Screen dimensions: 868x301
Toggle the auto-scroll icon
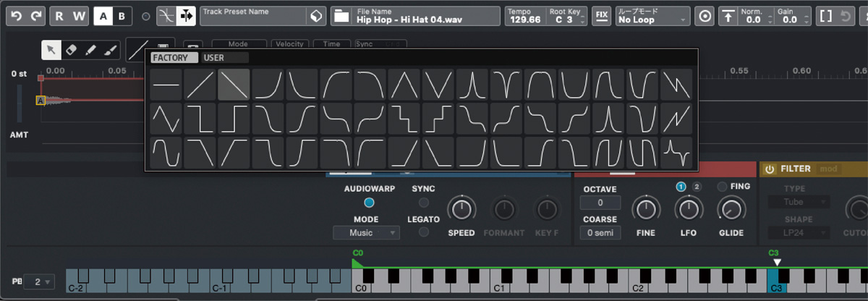pyautogui.click(x=187, y=16)
